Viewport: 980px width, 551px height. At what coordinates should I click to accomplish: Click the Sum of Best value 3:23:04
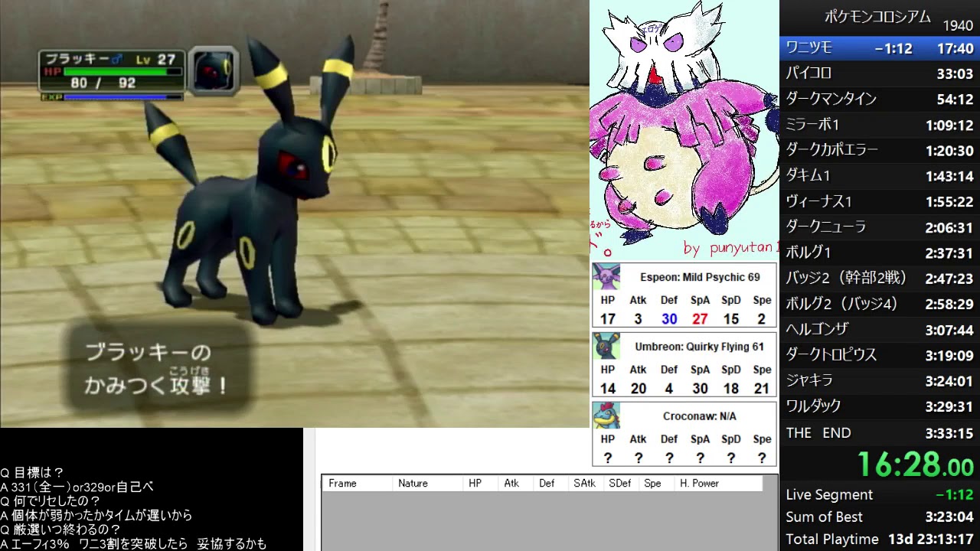point(949,517)
